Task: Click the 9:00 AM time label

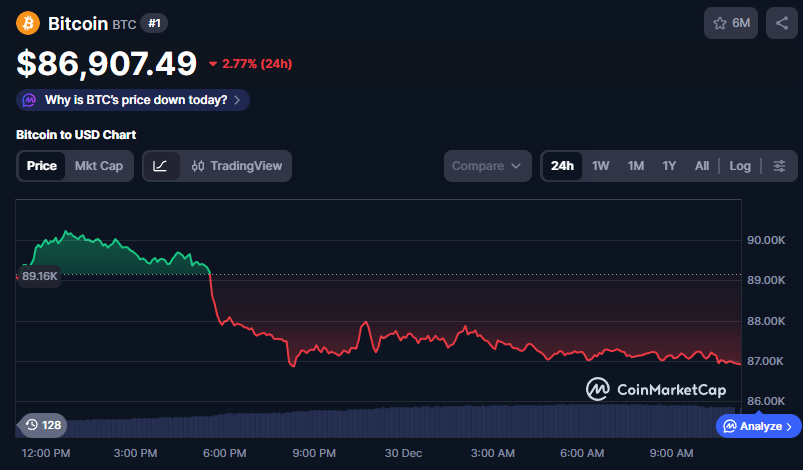Action: pos(671,453)
